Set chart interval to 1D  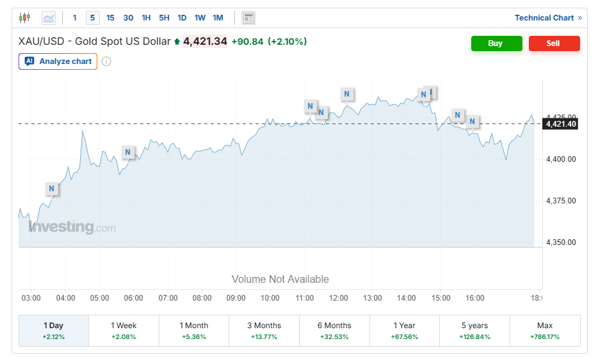[x=182, y=18]
